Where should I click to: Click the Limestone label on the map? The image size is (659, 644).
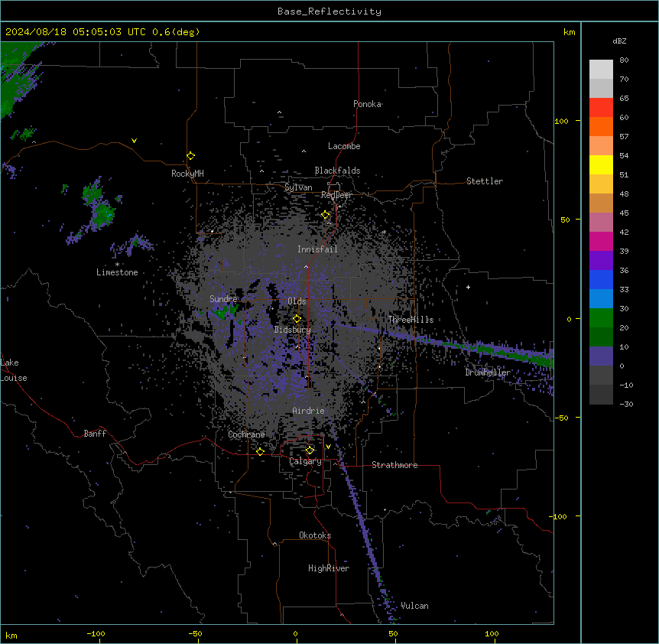[117, 272]
